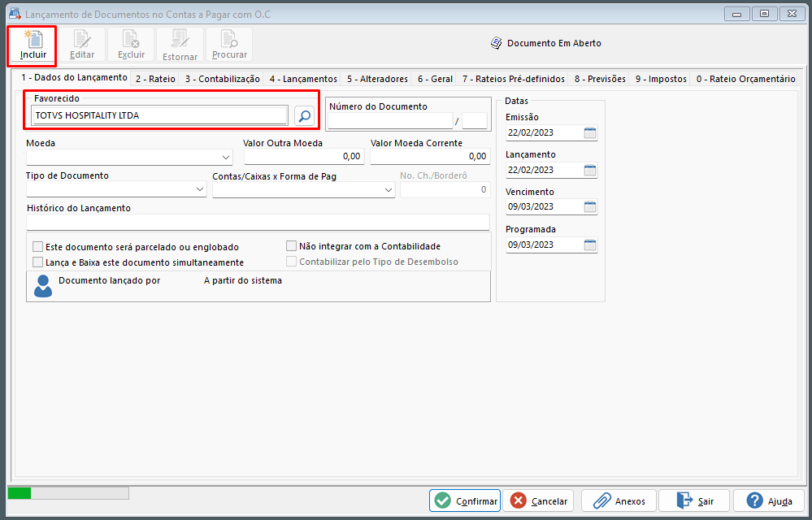Switch to the 2 - Rateio tab
This screenshot has height=520, width=812.
[155, 79]
